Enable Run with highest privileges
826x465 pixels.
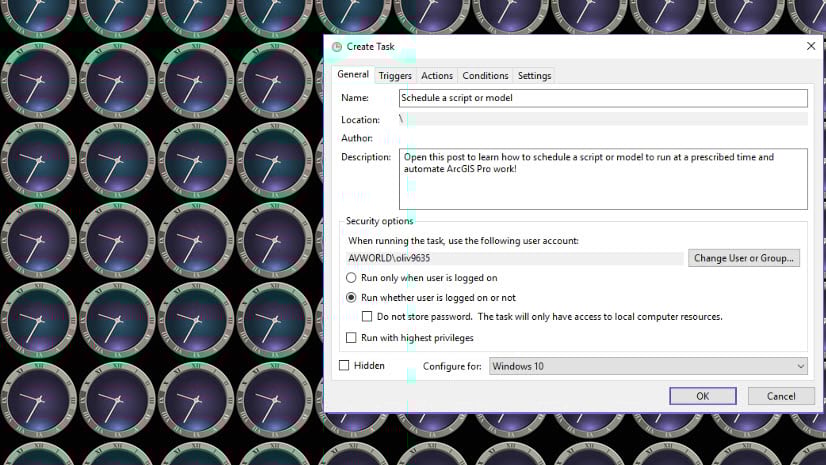pos(351,338)
